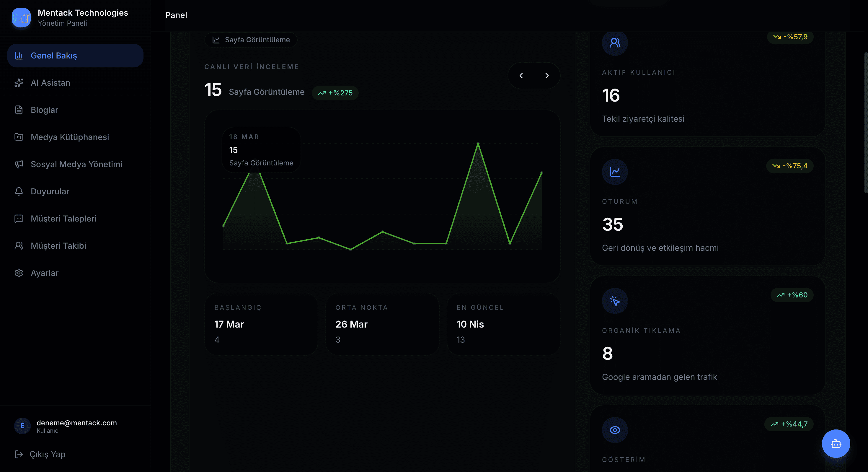Go to Sosyal Medya Yönetimi
Image resolution: width=868 pixels, height=472 pixels.
75,164
